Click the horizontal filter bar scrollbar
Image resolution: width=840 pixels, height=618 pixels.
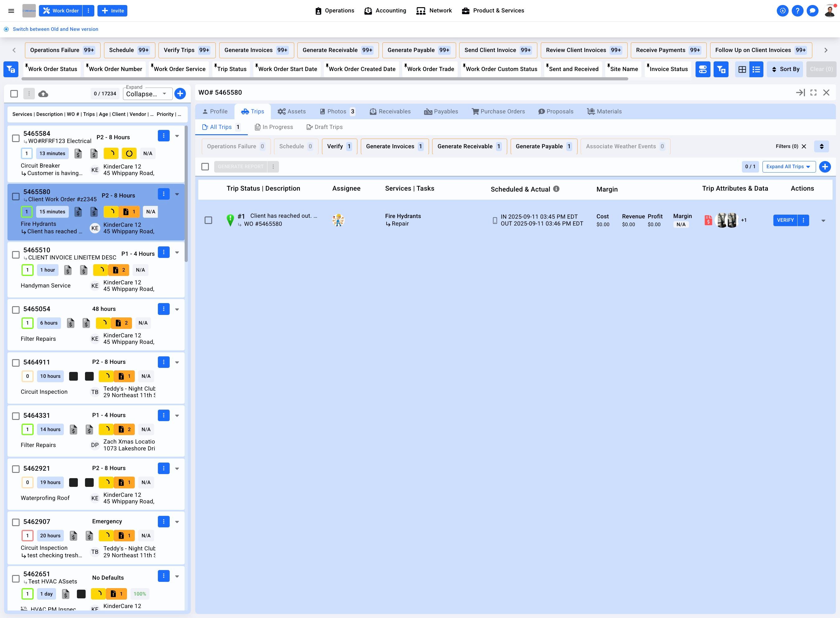point(324,79)
